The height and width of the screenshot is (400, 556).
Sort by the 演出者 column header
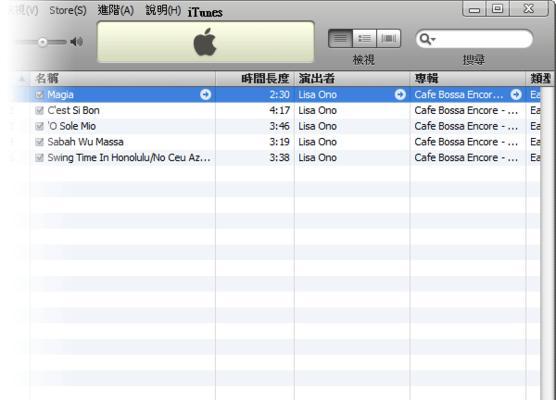[352, 78]
